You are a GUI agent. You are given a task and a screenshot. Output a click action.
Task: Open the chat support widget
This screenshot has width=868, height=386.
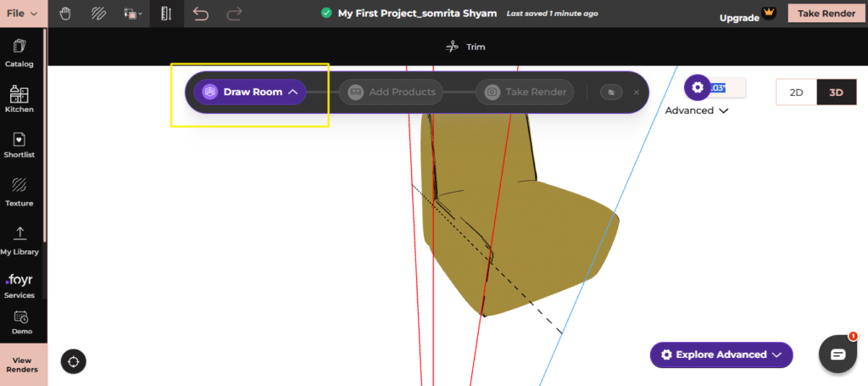point(838,355)
